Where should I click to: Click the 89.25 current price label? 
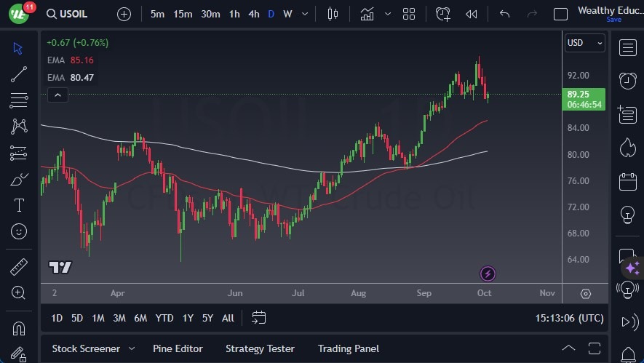[578, 95]
